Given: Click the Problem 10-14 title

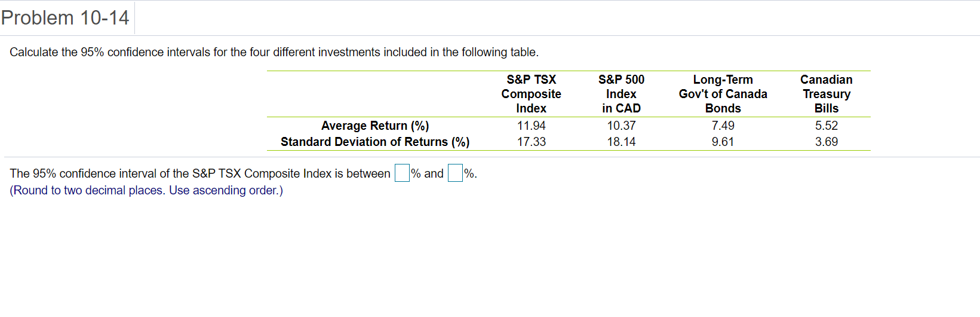Looking at the screenshot, I should tap(65, 18).
